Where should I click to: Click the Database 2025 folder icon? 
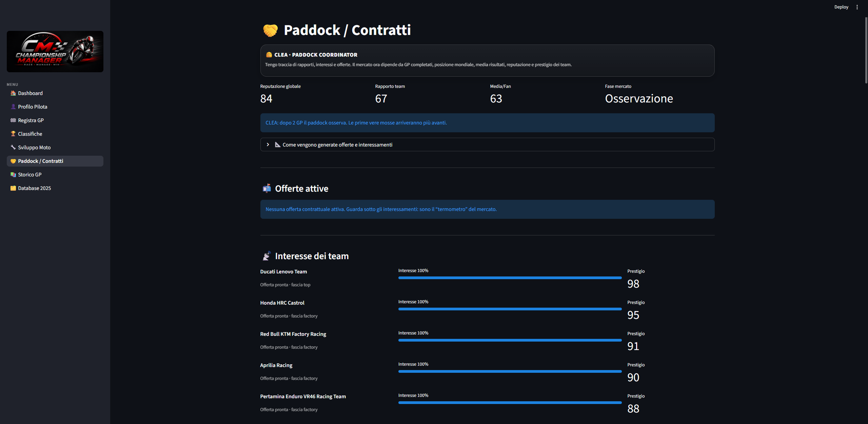13,188
